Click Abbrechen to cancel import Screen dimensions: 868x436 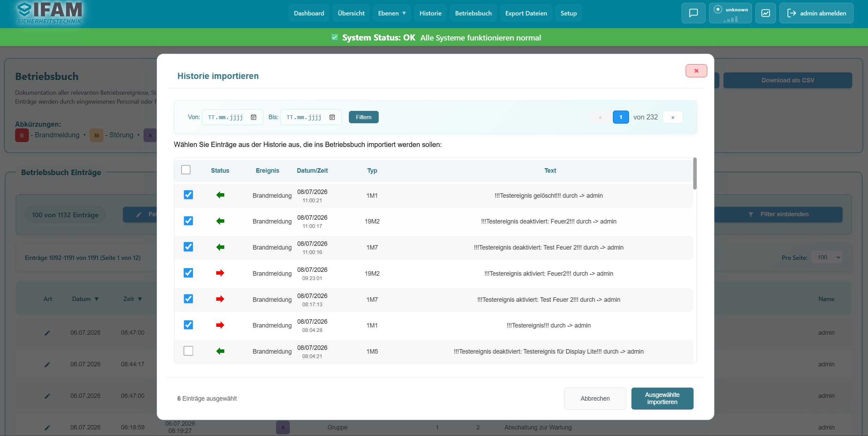(x=595, y=399)
